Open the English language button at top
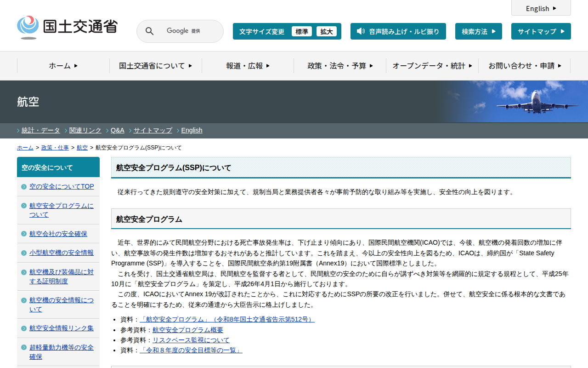The width and height of the screenshot is (588, 368). click(x=541, y=8)
